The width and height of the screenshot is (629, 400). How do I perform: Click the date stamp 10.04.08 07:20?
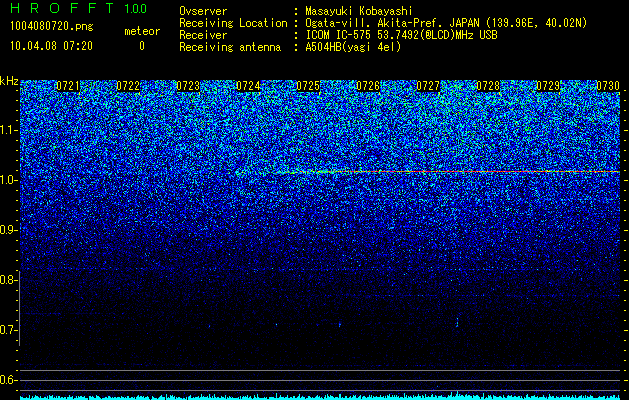click(x=51, y=46)
